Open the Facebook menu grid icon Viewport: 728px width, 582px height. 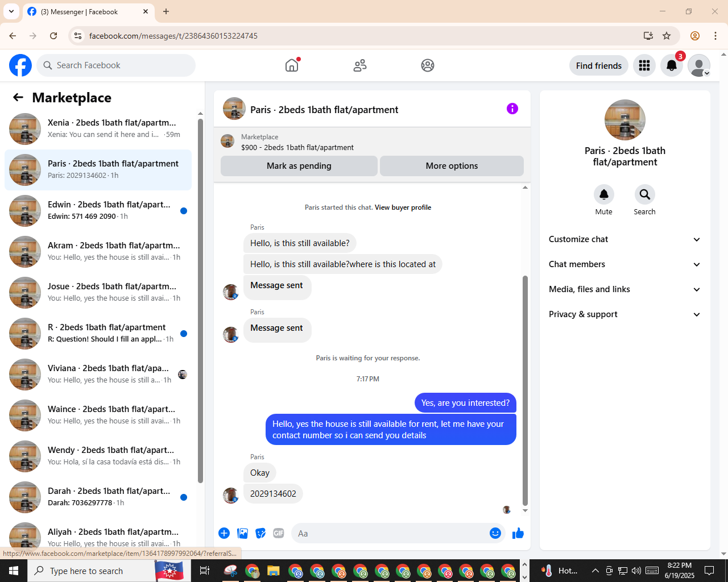coord(644,65)
